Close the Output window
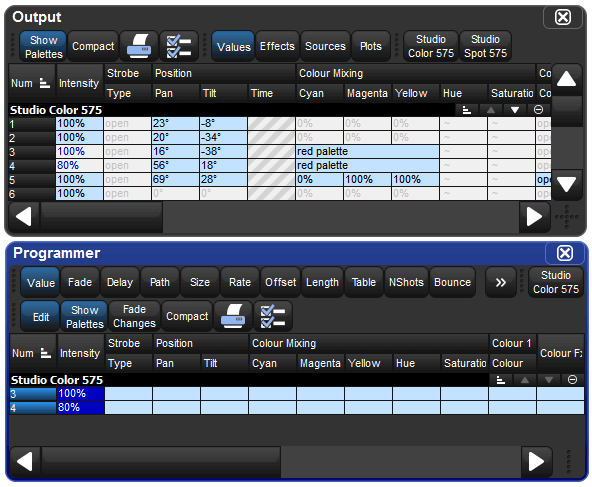 click(x=563, y=17)
